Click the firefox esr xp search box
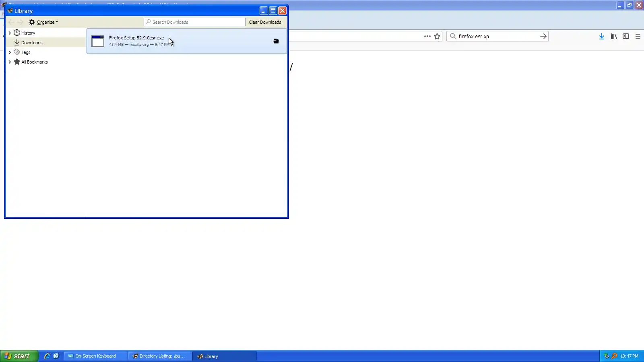The image size is (644, 362). pyautogui.click(x=497, y=36)
